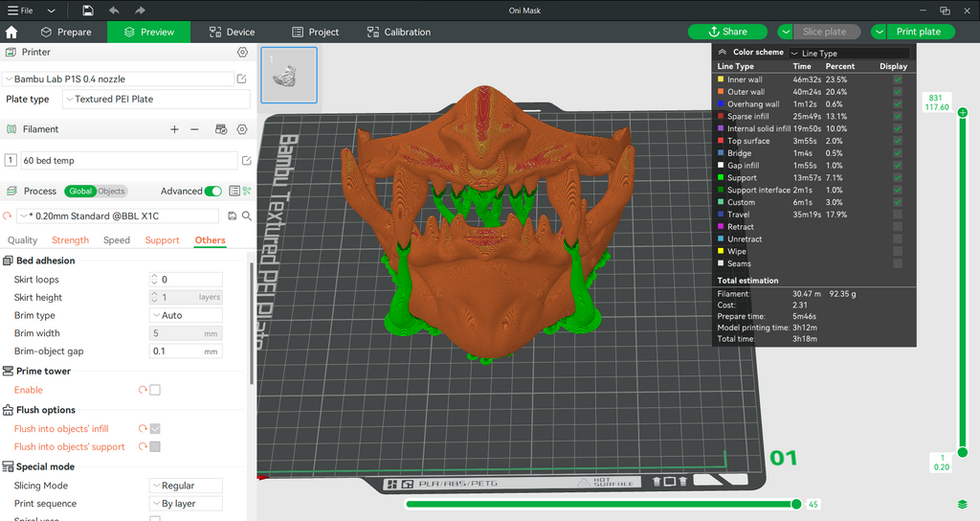Expand the Print plate dropdown arrow
Image resolution: width=980 pixels, height=521 pixels.
[879, 32]
